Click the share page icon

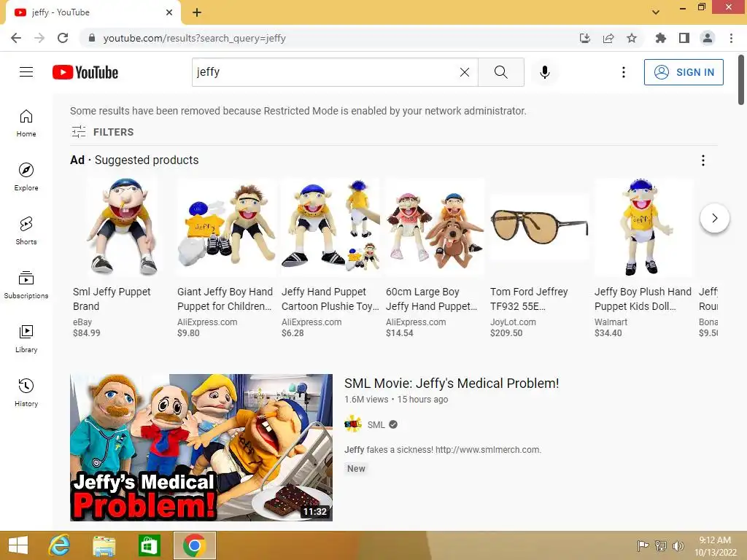[x=608, y=38]
